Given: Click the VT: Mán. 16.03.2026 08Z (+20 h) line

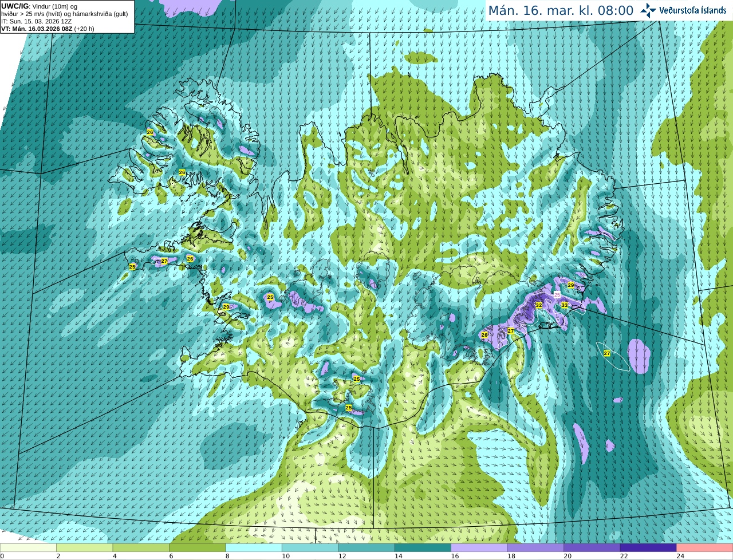Looking at the screenshot, I should [x=48, y=29].
